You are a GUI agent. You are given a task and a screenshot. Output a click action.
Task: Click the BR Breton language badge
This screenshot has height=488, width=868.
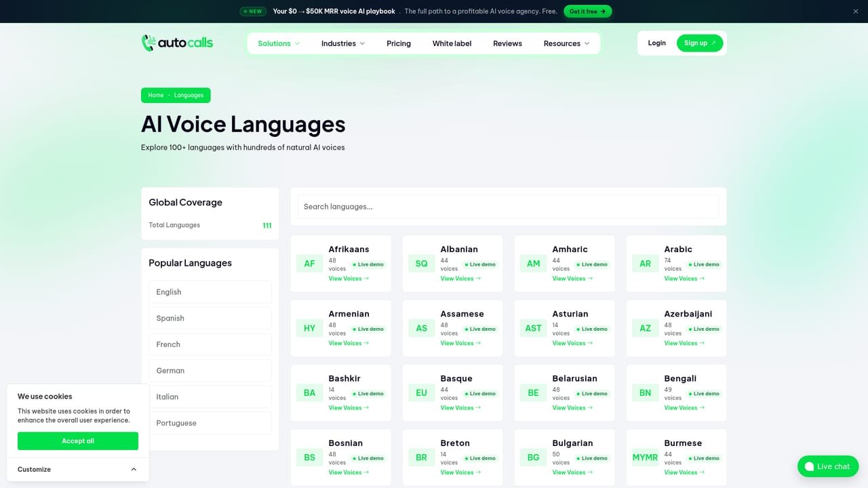coord(421,457)
